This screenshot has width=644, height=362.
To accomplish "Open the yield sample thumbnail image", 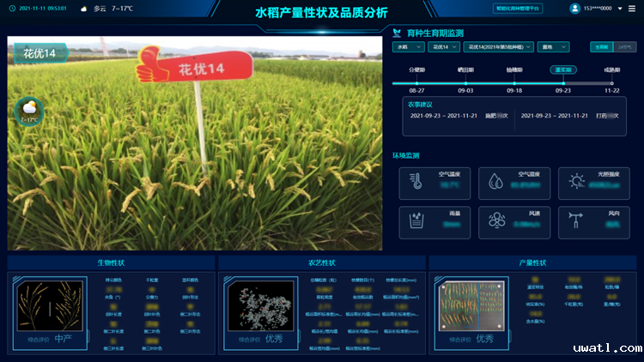I will coord(471,305).
